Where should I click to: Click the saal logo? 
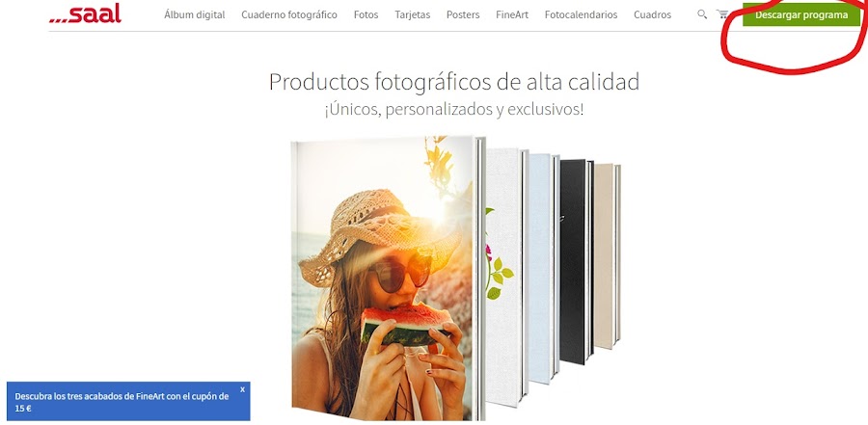pyautogui.click(x=85, y=13)
